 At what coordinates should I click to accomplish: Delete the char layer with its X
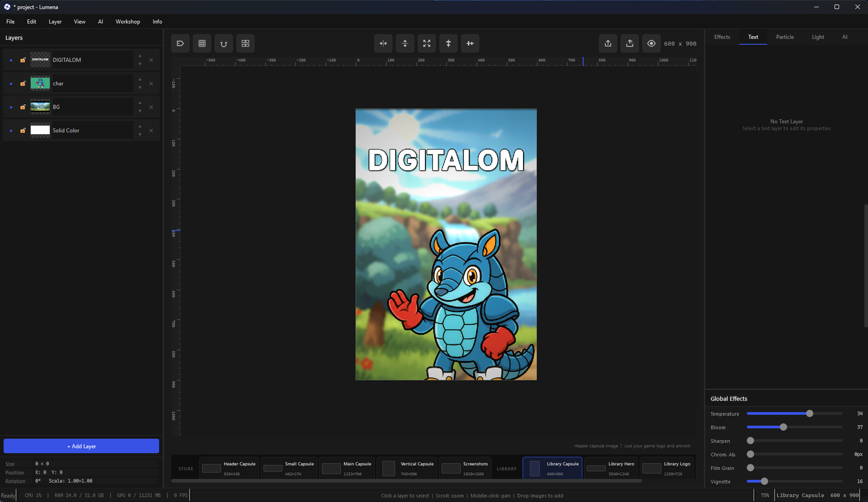click(x=151, y=84)
